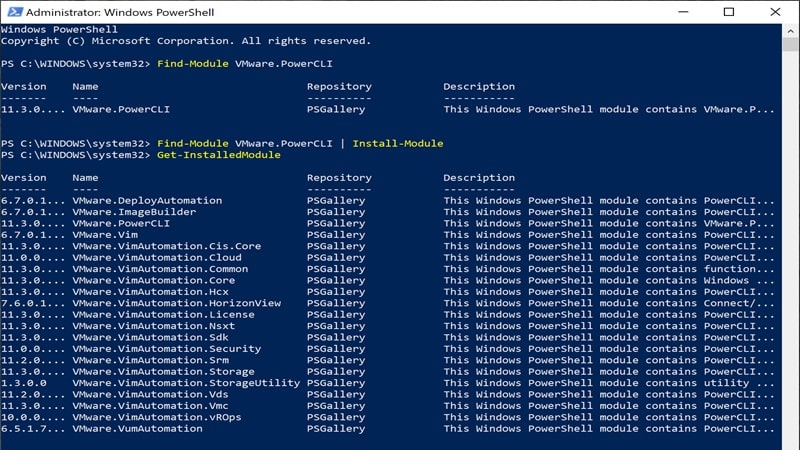Click the VMware.VimAutomation.Security module name
This screenshot has width=800, height=450.
tap(167, 349)
